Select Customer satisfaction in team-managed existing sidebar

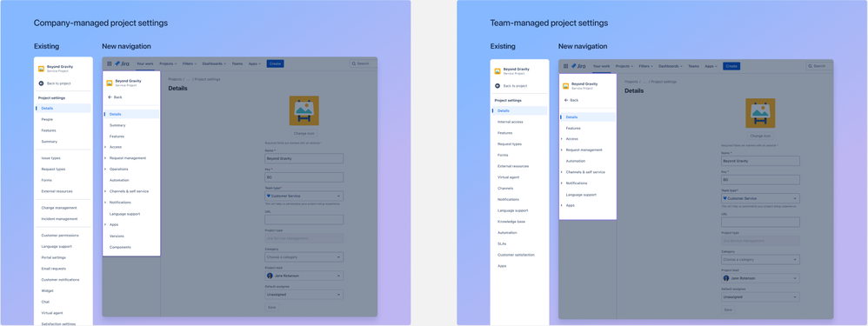point(516,255)
